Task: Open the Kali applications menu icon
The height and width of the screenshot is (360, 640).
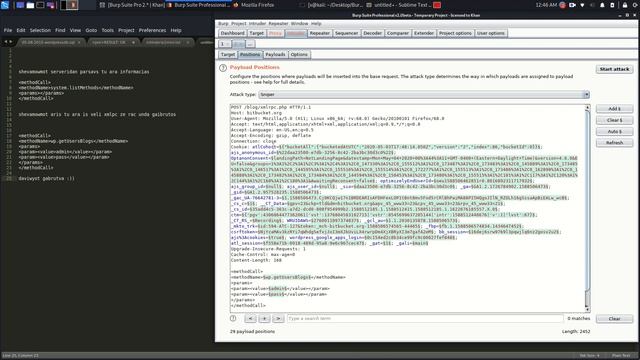Action: click(x=5, y=5)
